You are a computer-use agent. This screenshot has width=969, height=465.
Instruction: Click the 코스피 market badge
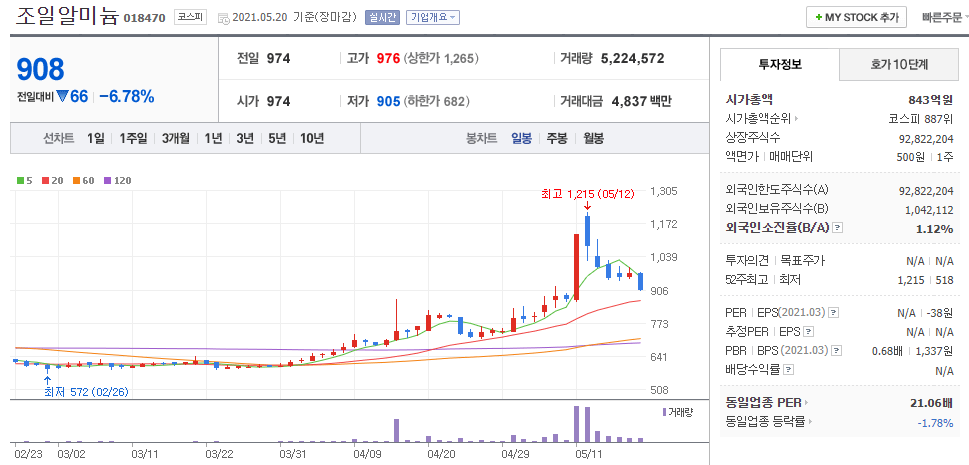pyautogui.click(x=190, y=17)
